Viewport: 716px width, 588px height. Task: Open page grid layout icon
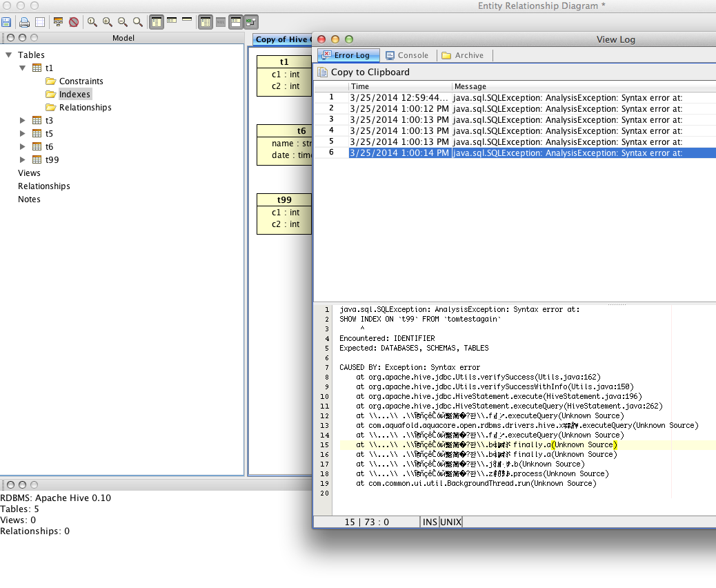[x=40, y=22]
